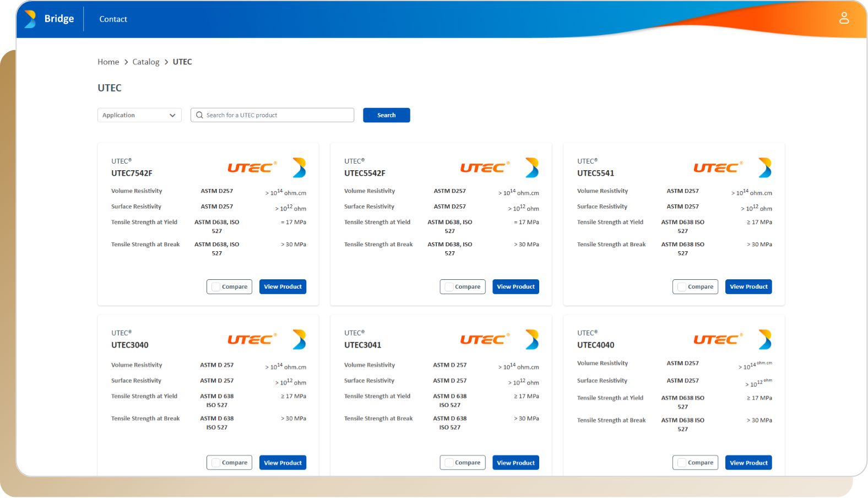Click blue-yellow chevron icon on UTEC4040 card

click(765, 339)
